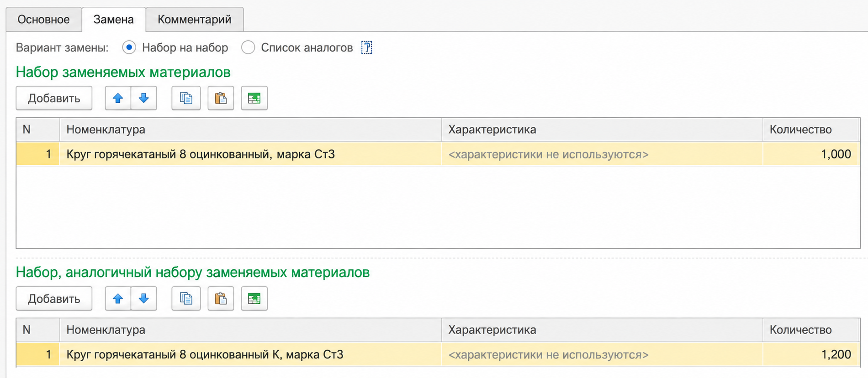Viewport: 868px width, 378px height.
Task: Click characteristic cell in analogous set row
Action: (602, 355)
